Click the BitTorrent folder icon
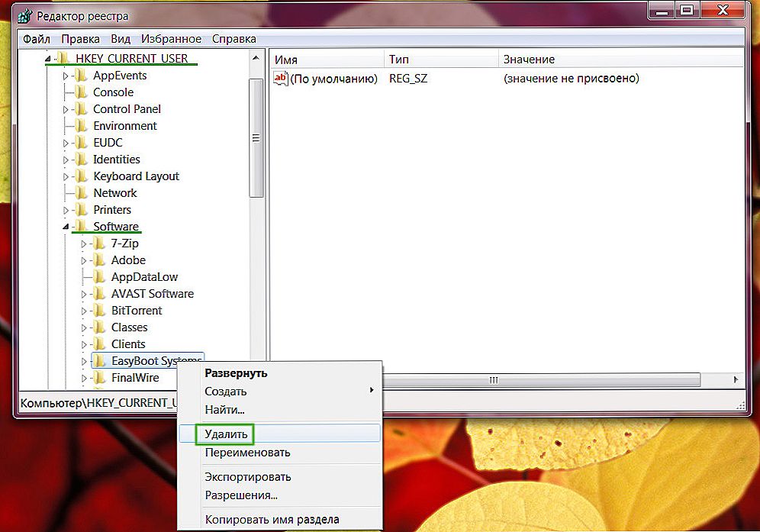Image resolution: width=760 pixels, height=532 pixels. (99, 311)
